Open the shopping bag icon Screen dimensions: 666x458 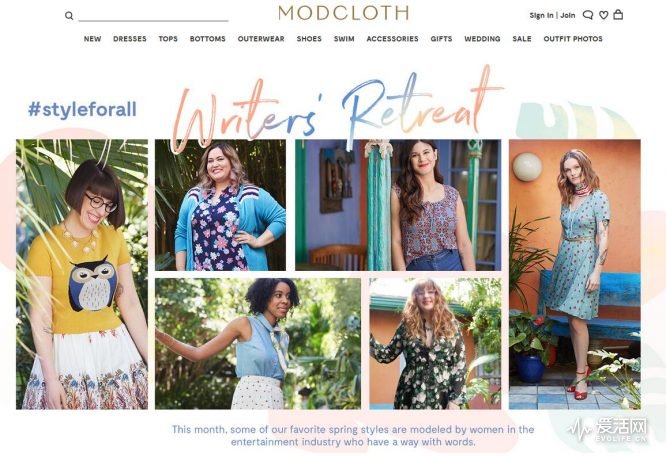(x=618, y=14)
